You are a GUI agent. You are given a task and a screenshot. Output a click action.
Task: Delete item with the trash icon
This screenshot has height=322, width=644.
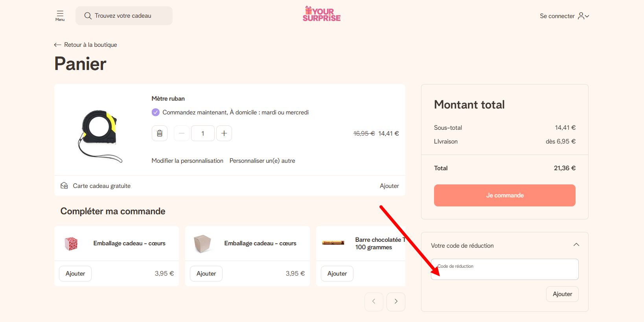[x=160, y=133]
